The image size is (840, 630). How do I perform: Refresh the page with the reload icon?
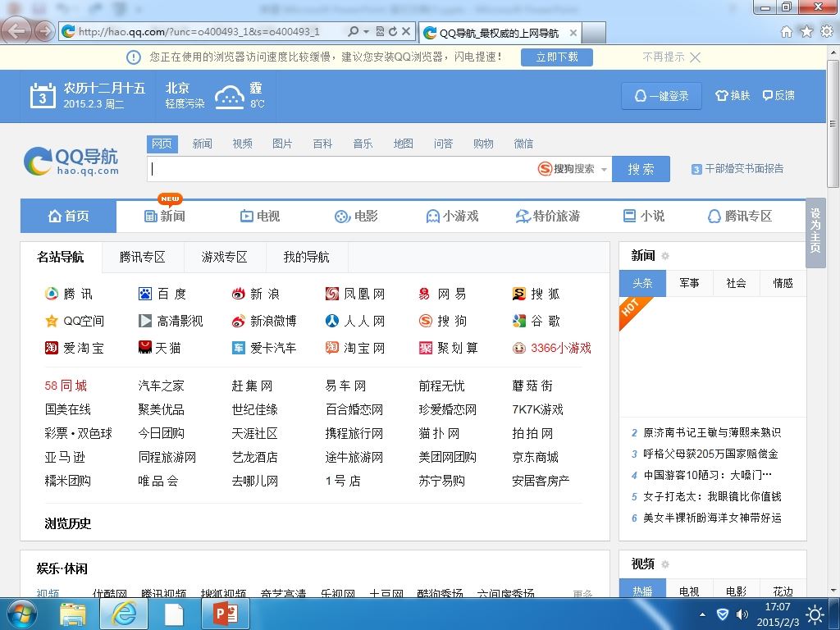click(393, 32)
